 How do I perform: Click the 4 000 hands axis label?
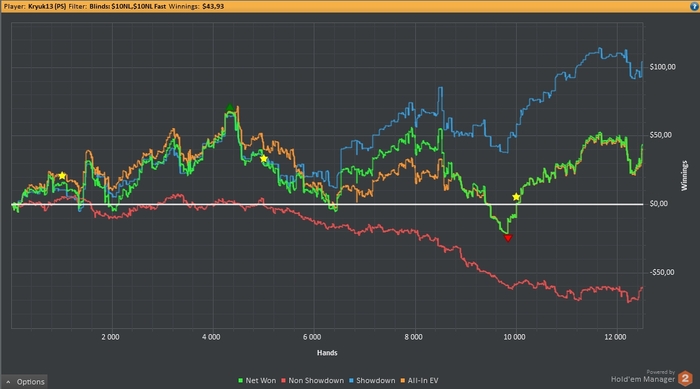211,337
